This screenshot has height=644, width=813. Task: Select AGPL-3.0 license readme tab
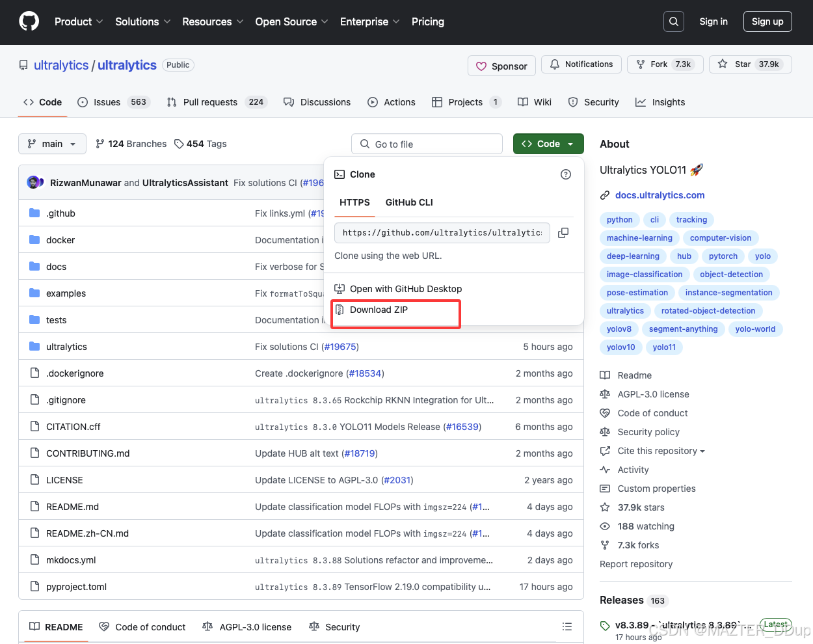[x=247, y=627]
